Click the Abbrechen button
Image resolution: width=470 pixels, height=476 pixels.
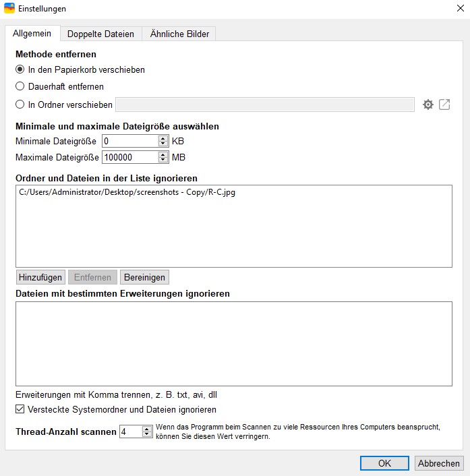point(439,463)
